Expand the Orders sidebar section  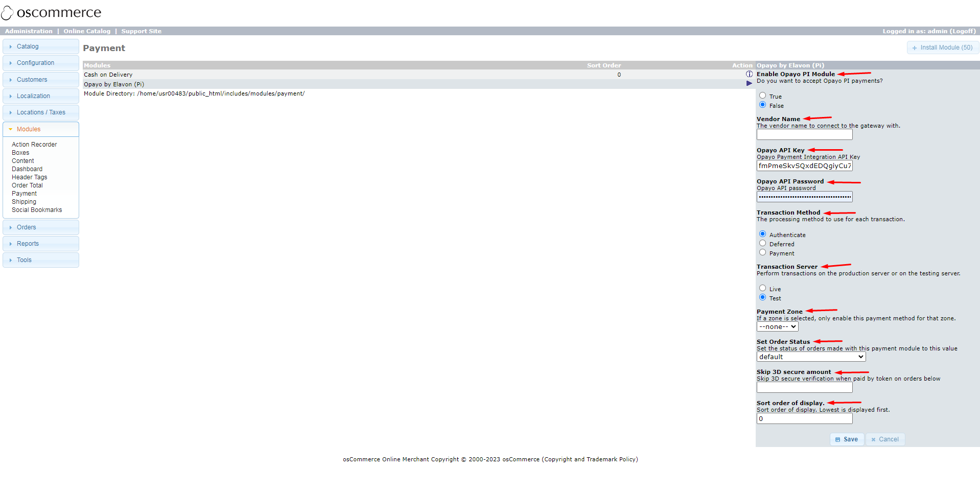click(x=41, y=227)
